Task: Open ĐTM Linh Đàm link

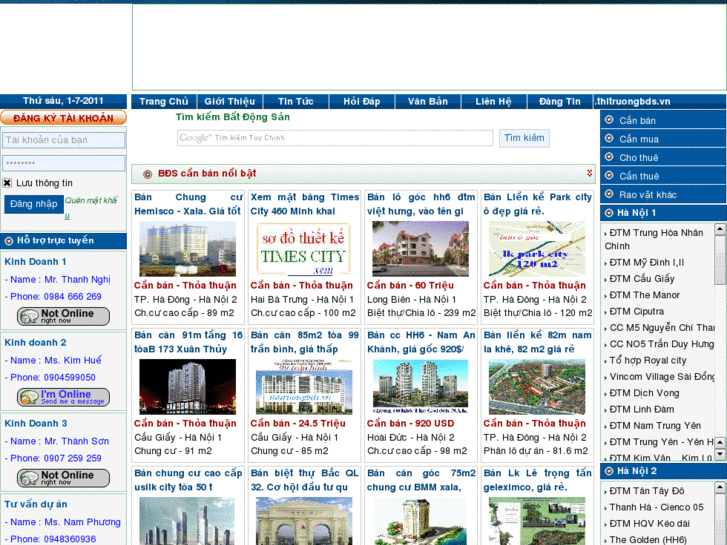Action: (642, 409)
